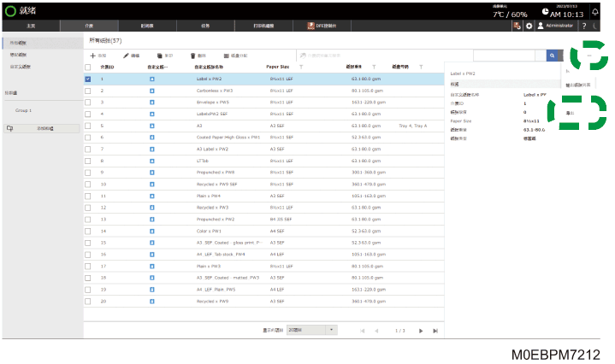Check the row 3 Envelope x PW5 checkbox
The image size is (615, 364).
tap(88, 103)
